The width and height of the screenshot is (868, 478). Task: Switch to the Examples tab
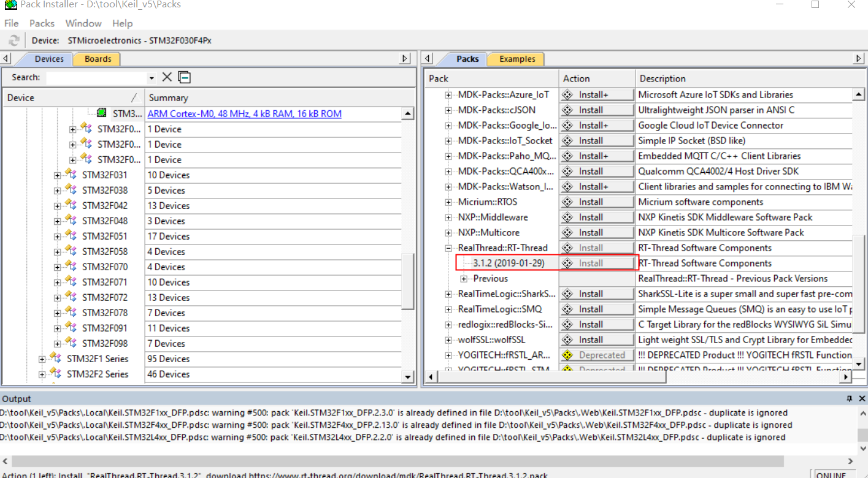tap(517, 59)
